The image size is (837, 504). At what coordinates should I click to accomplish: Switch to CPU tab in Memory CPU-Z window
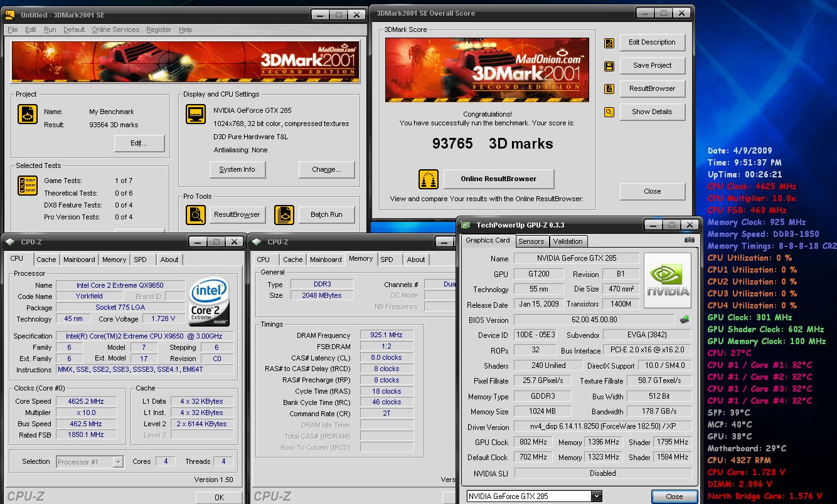[x=264, y=260]
